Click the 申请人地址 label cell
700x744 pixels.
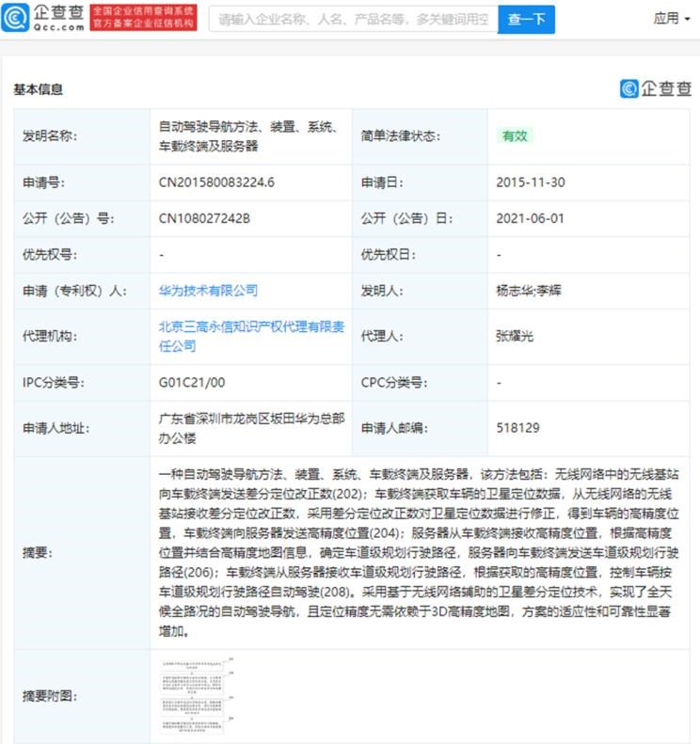coord(82,429)
